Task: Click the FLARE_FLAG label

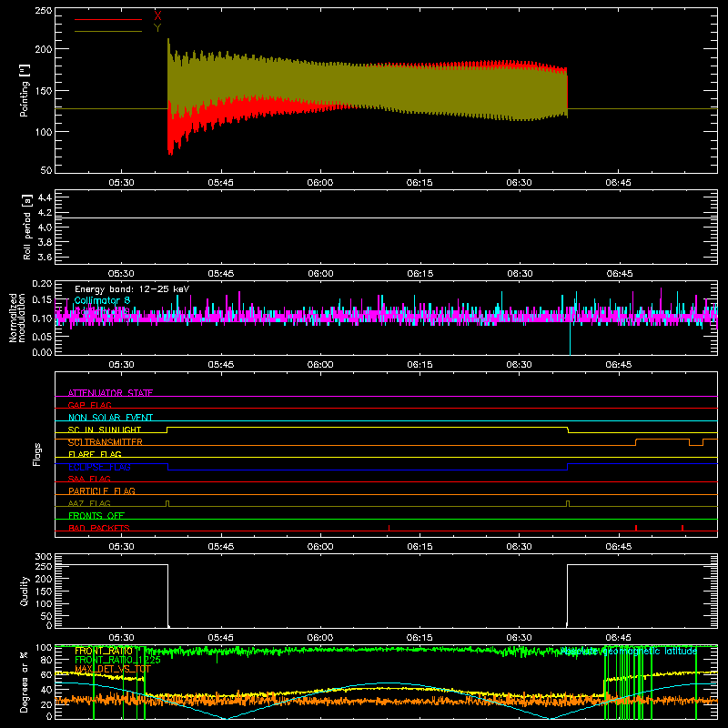Action: pyautogui.click(x=95, y=454)
